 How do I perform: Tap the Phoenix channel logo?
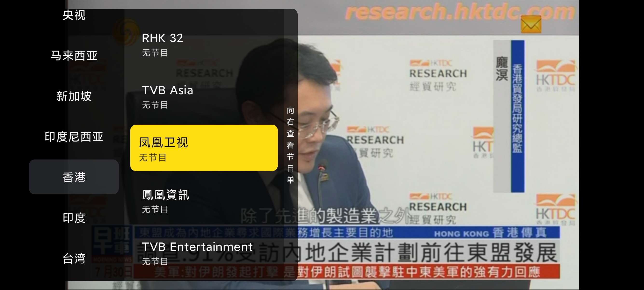pyautogui.click(x=126, y=32)
